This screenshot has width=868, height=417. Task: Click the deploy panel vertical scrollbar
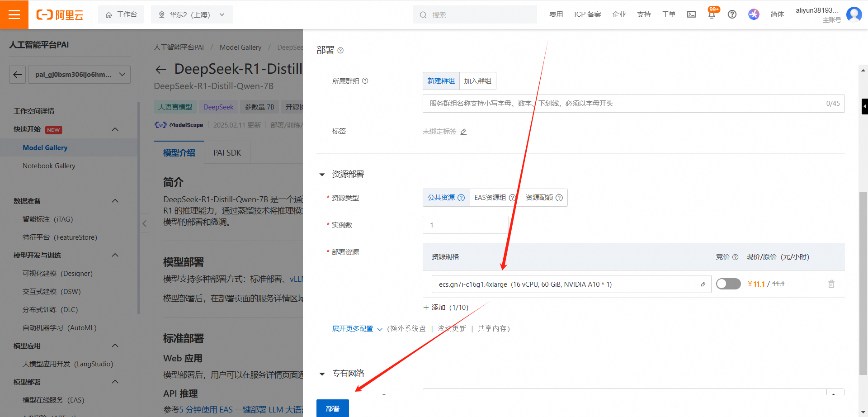coord(863,283)
